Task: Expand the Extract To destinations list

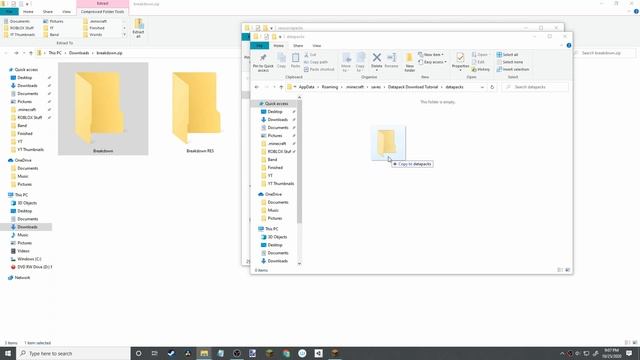Action: [x=124, y=35]
